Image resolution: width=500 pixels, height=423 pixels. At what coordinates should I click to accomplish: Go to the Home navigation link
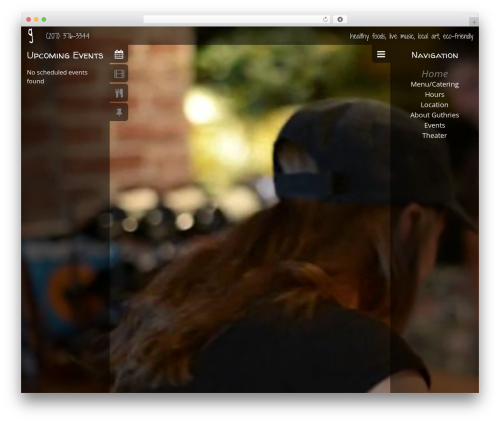coord(434,74)
